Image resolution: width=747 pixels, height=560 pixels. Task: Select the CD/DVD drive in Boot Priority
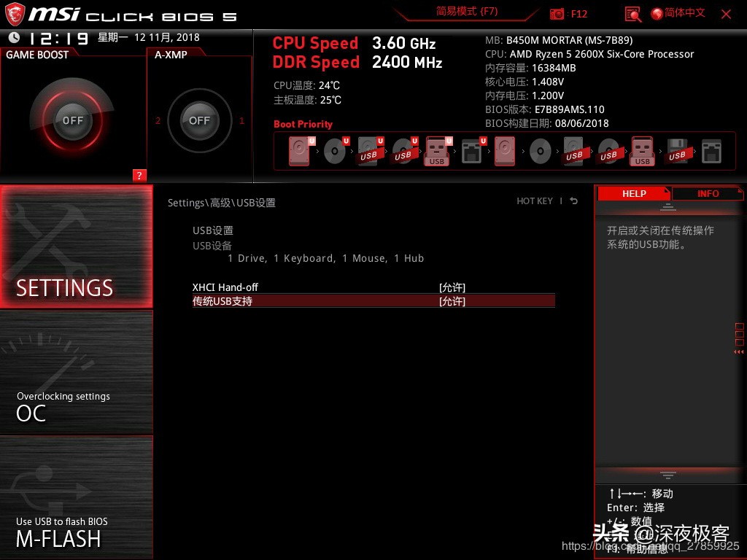tap(336, 151)
